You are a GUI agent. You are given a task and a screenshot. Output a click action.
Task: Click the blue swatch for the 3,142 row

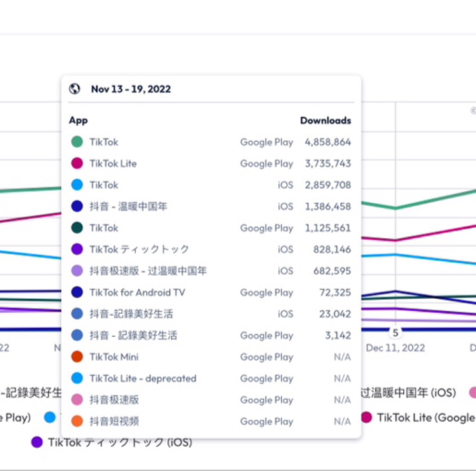(77, 335)
